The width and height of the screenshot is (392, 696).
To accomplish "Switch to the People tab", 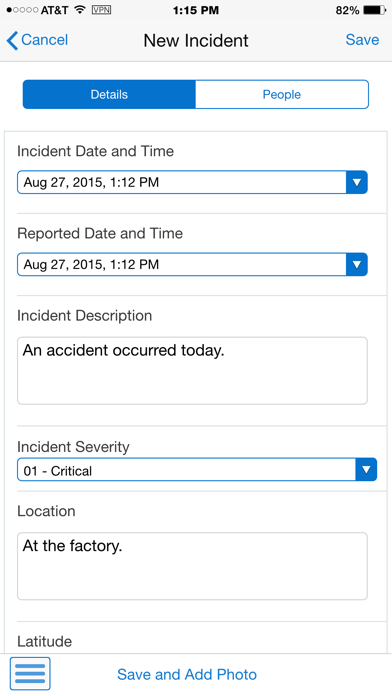I will click(282, 94).
